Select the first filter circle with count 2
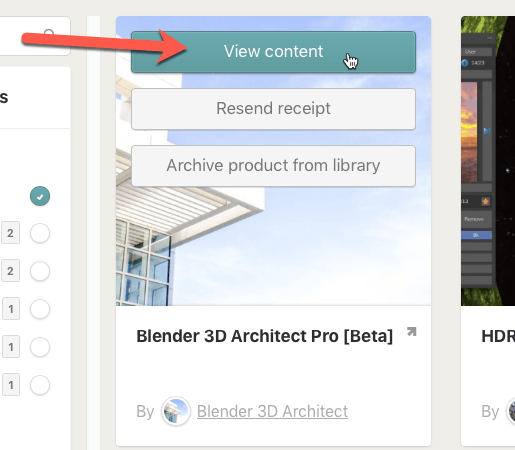 tap(40, 233)
